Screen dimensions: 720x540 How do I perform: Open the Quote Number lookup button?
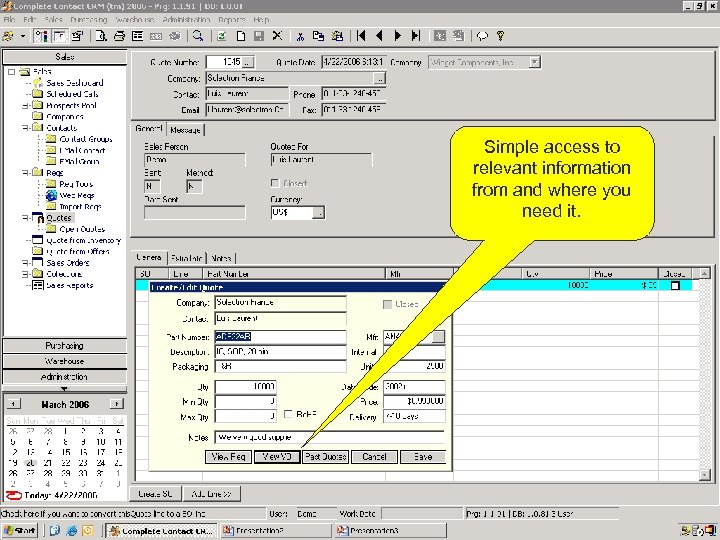pyautogui.click(x=248, y=62)
